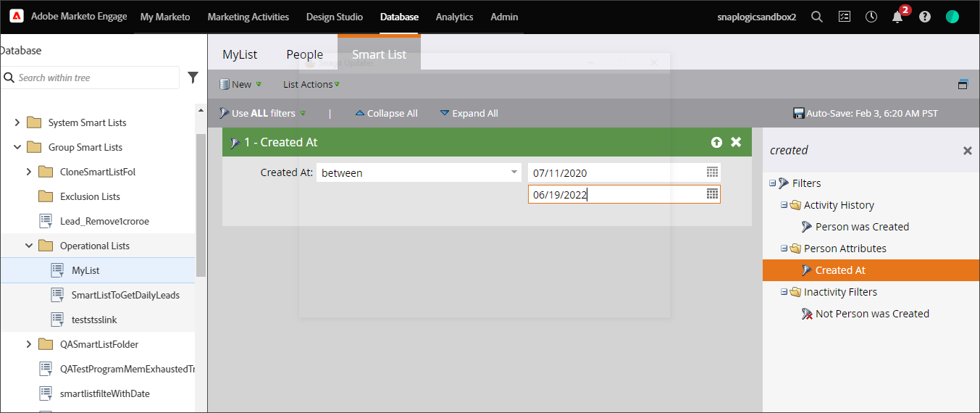Click the Lead_Remove1croroe list icon
Image resolution: width=980 pixels, height=413 pixels.
point(46,221)
